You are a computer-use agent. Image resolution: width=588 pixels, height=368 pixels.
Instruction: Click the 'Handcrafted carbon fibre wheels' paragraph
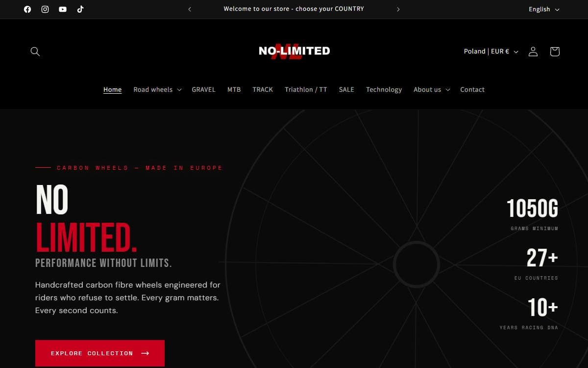128,298
